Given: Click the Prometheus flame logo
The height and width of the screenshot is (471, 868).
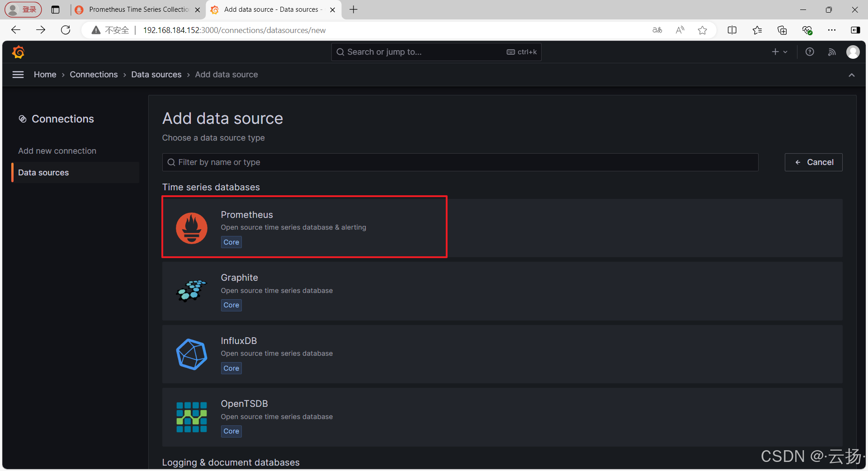Looking at the screenshot, I should click(192, 228).
